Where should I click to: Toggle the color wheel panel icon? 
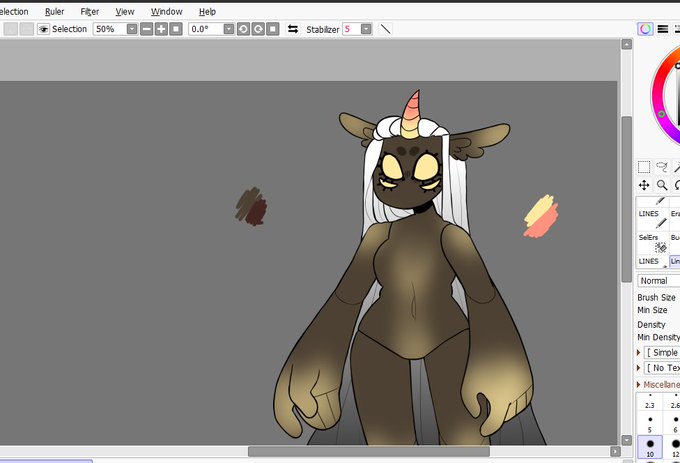[645, 29]
